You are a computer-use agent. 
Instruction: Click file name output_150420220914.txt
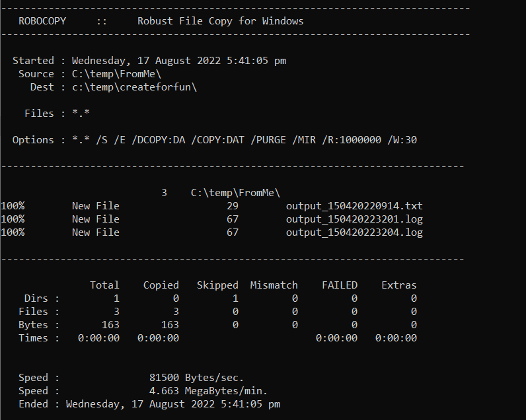tap(354, 206)
